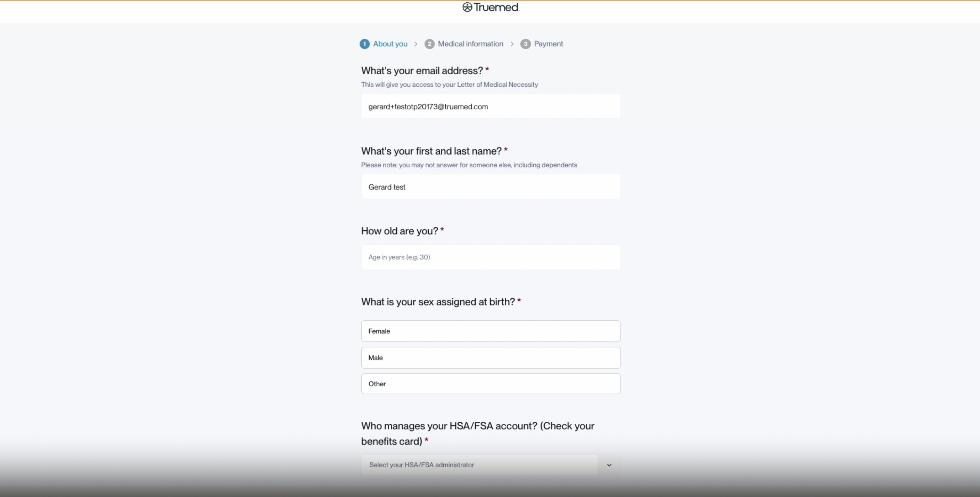Click chevron after Medical information step
Image resolution: width=980 pixels, height=497 pixels.
(x=512, y=44)
